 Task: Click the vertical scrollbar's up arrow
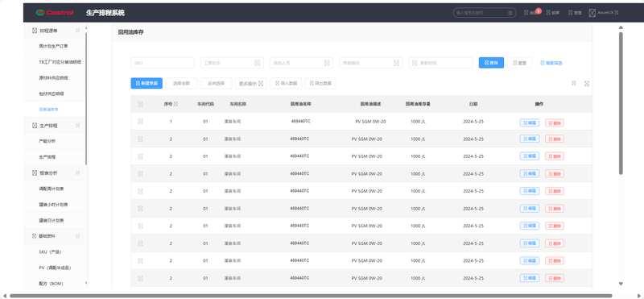tap(621, 27)
